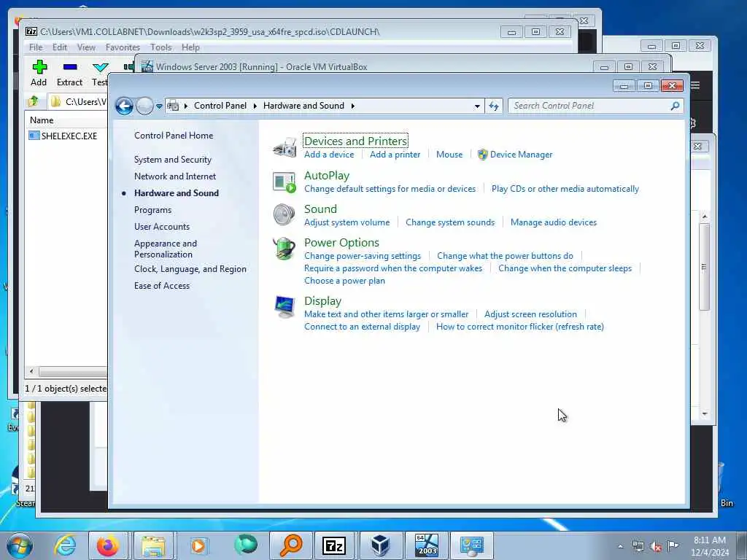Viewport: 747px width, 560px height.
Task: Open Device Manager link
Action: 521,155
